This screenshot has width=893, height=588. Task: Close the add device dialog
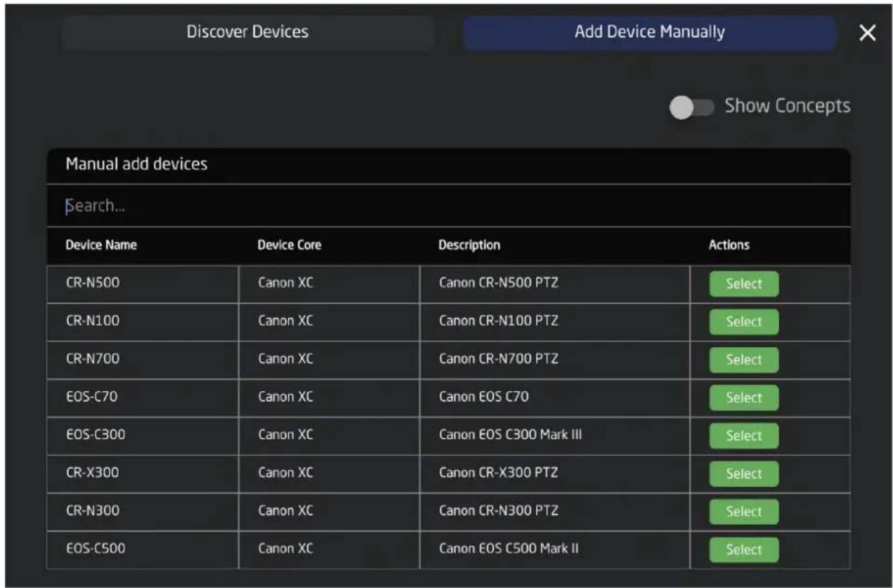pos(868,33)
